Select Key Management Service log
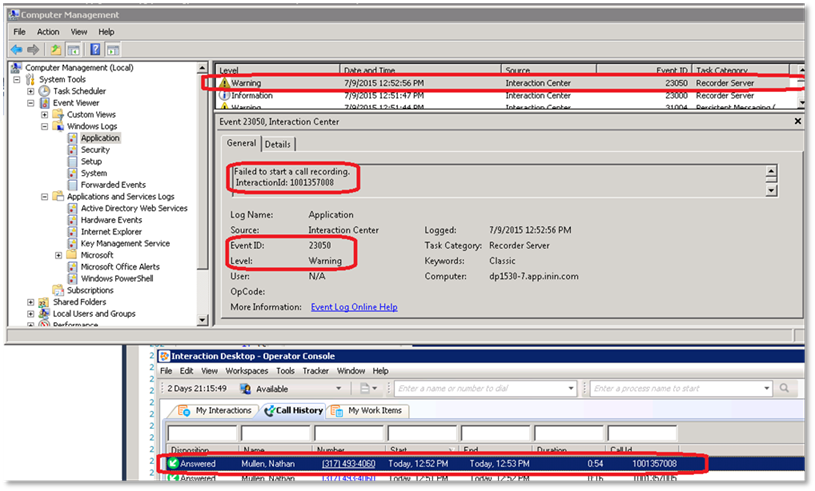The height and width of the screenshot is (491, 815). pyautogui.click(x=125, y=243)
